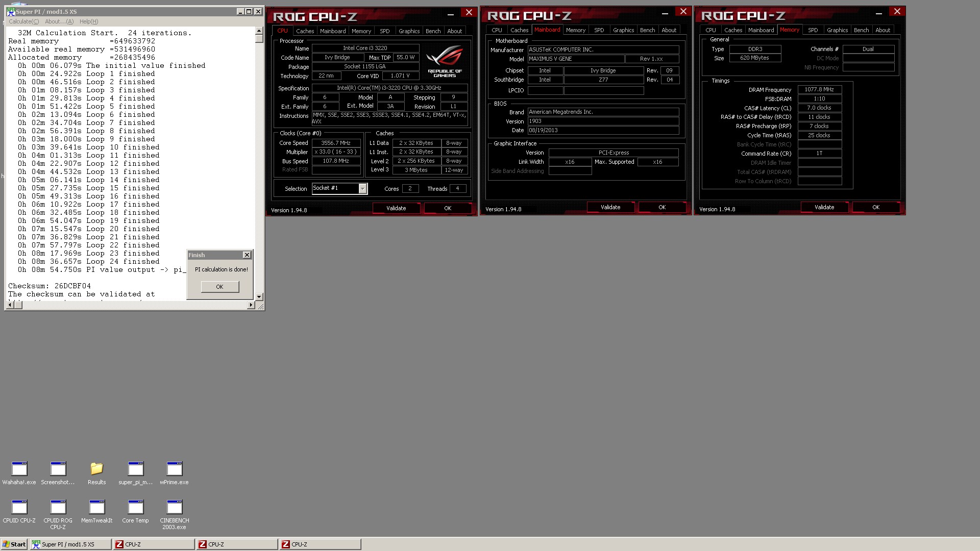Screen dimensions: 980x551
Task: Click OK in Mainboard window
Action: 662,207
